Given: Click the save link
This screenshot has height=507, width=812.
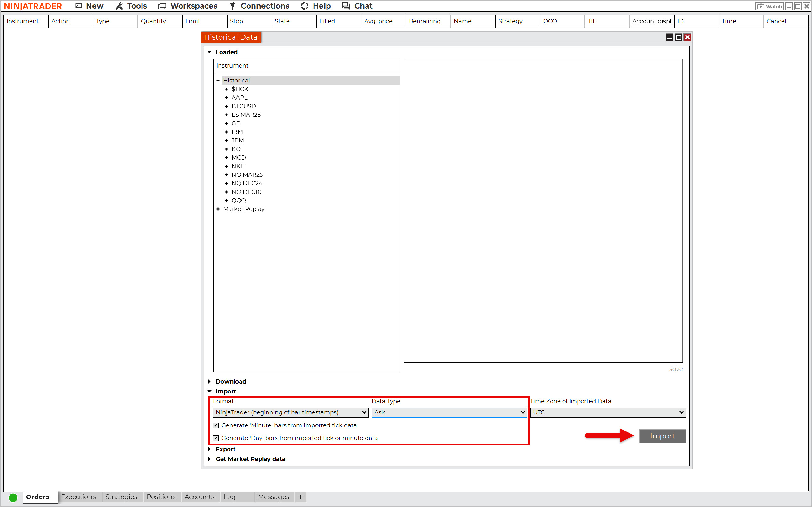Looking at the screenshot, I should click(x=676, y=369).
